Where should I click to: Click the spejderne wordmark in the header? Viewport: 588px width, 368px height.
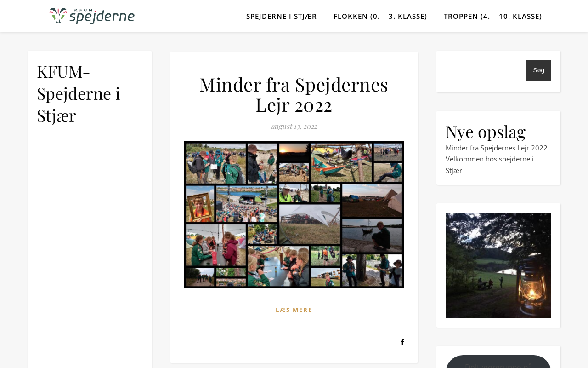(x=102, y=17)
